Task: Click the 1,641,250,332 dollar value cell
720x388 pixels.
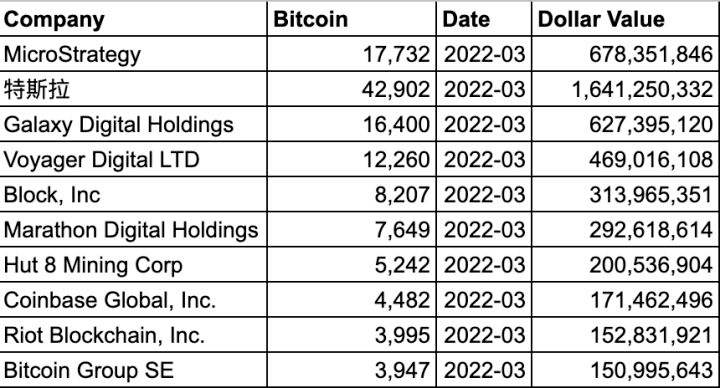Action: coord(625,89)
